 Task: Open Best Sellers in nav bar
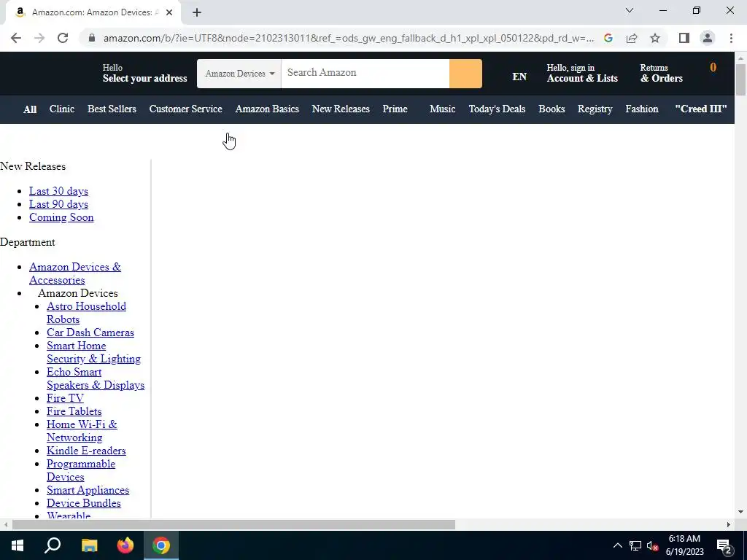click(x=112, y=109)
